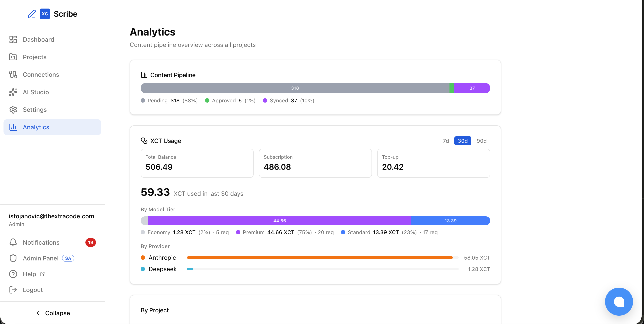Viewport: 644px width, 324px height.
Task: Click the Notifications bell icon
Action: point(13,242)
